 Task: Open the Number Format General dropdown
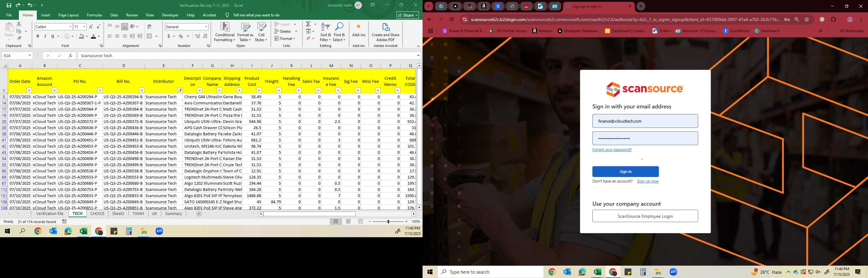pos(206,27)
